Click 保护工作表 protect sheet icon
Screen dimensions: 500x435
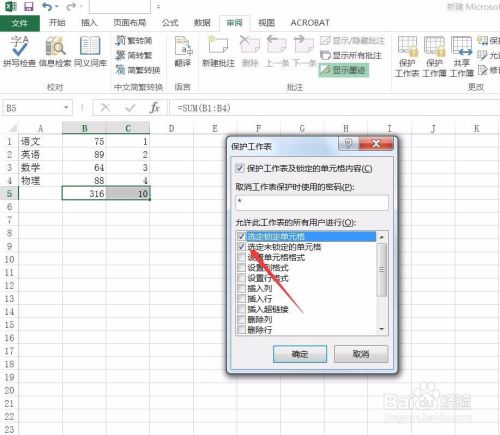pyautogui.click(x=407, y=57)
